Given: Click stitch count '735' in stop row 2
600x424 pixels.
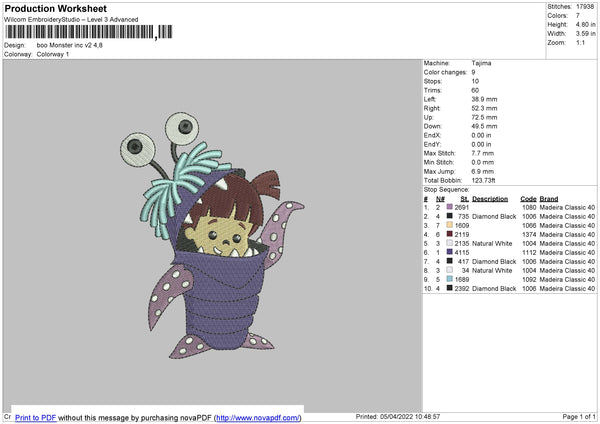Looking at the screenshot, I should [x=463, y=217].
